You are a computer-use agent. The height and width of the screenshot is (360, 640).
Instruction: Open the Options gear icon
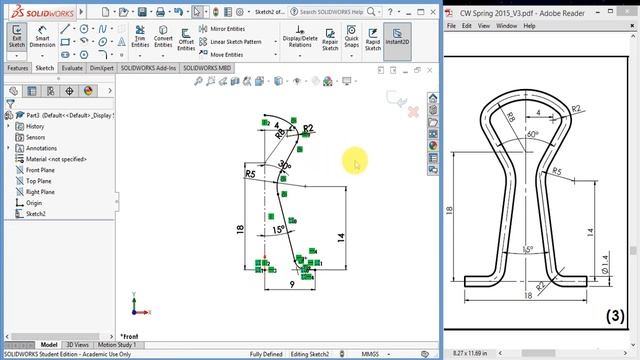coord(240,12)
